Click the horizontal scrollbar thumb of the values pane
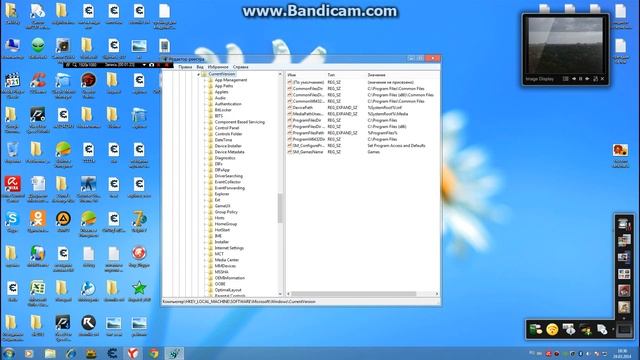This screenshot has width=640, height=360. pyautogui.click(x=353, y=294)
